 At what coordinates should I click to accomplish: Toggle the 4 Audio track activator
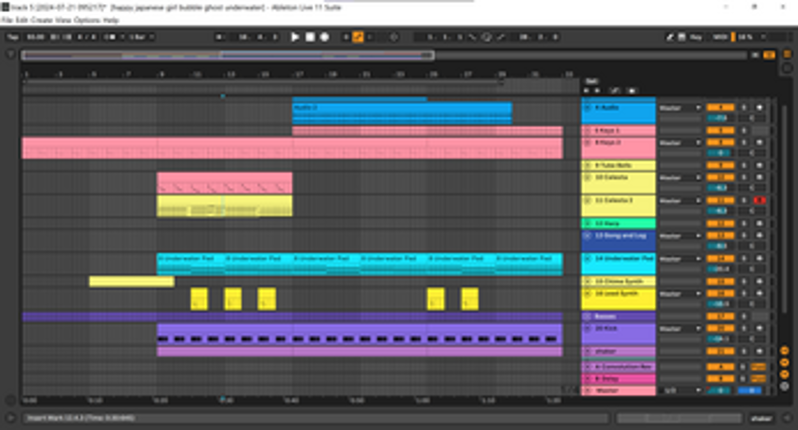[719, 106]
